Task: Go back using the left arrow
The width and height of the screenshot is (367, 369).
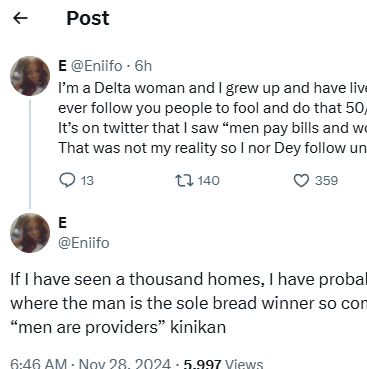Action: pyautogui.click(x=20, y=18)
